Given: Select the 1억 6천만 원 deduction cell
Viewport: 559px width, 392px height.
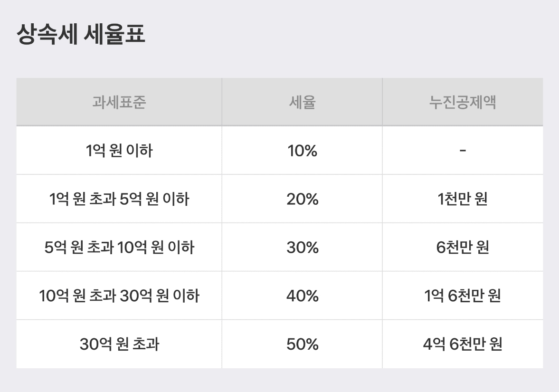Looking at the screenshot, I should point(463,296).
